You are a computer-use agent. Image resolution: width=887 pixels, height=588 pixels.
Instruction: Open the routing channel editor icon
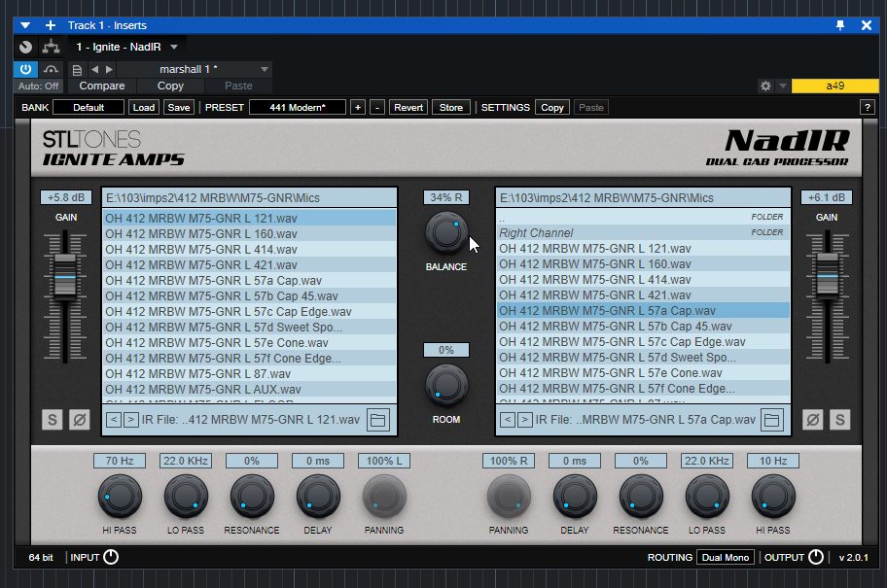51,47
